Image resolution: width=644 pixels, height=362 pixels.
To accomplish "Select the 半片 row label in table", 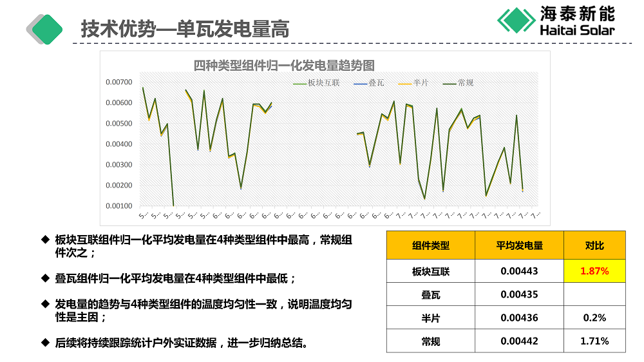I will [x=430, y=318].
